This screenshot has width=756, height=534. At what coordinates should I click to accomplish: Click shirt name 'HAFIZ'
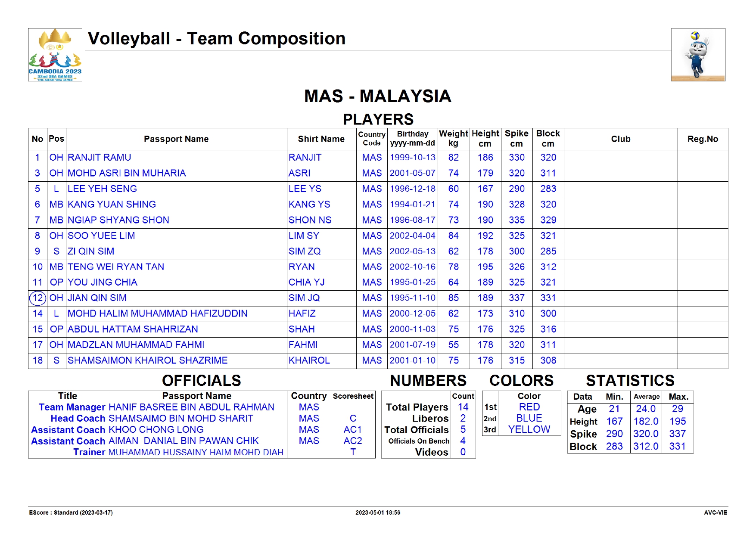302,314
